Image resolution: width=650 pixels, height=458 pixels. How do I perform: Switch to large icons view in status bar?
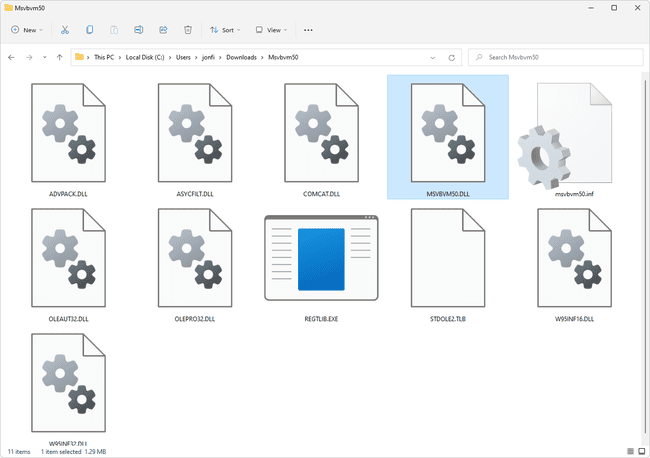coord(642,451)
